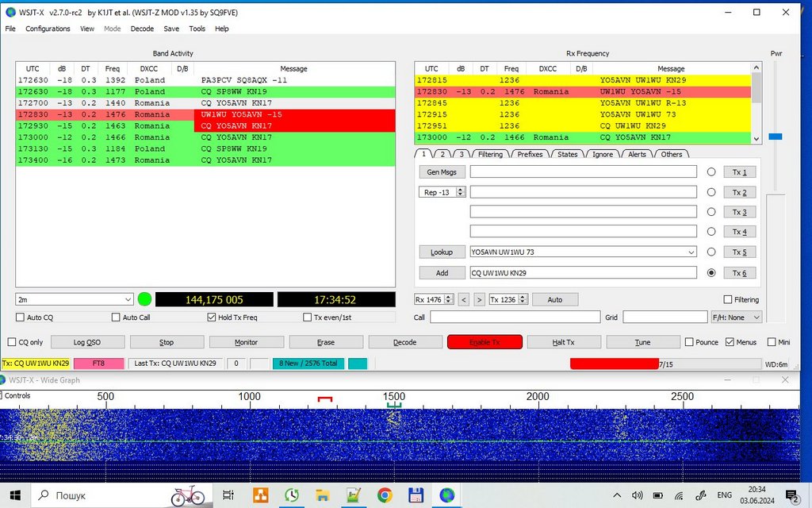This screenshot has width=812, height=508.
Task: Click the green receive status indicator circle
Action: (x=145, y=299)
